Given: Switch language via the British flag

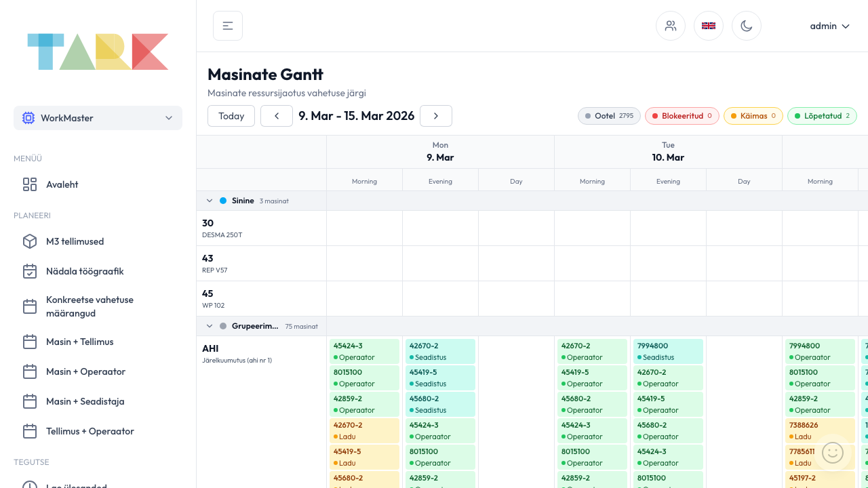Looking at the screenshot, I should tap(709, 25).
